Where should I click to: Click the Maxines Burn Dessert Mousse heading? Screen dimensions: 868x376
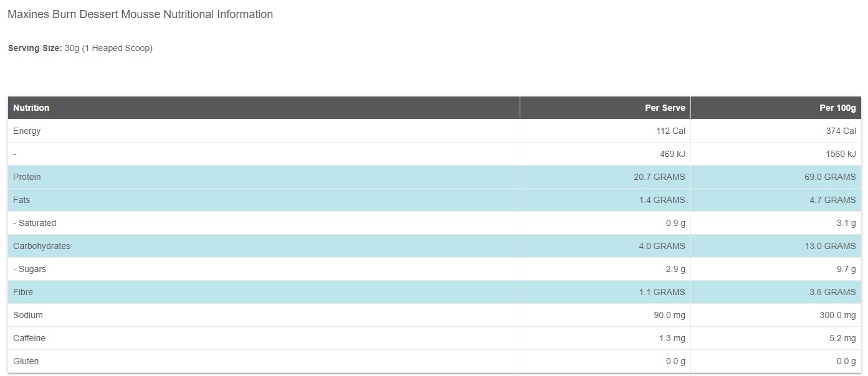point(140,14)
